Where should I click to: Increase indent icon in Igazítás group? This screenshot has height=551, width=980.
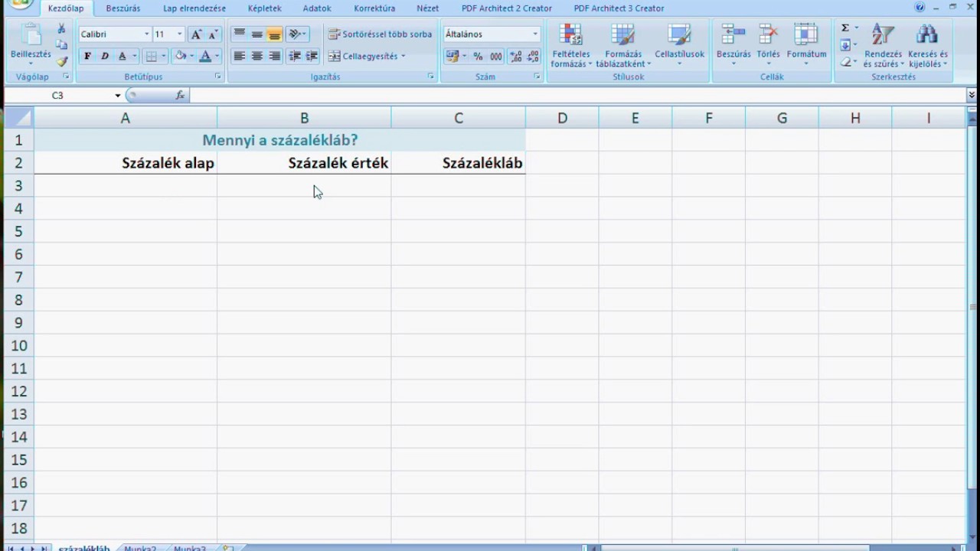tap(312, 56)
